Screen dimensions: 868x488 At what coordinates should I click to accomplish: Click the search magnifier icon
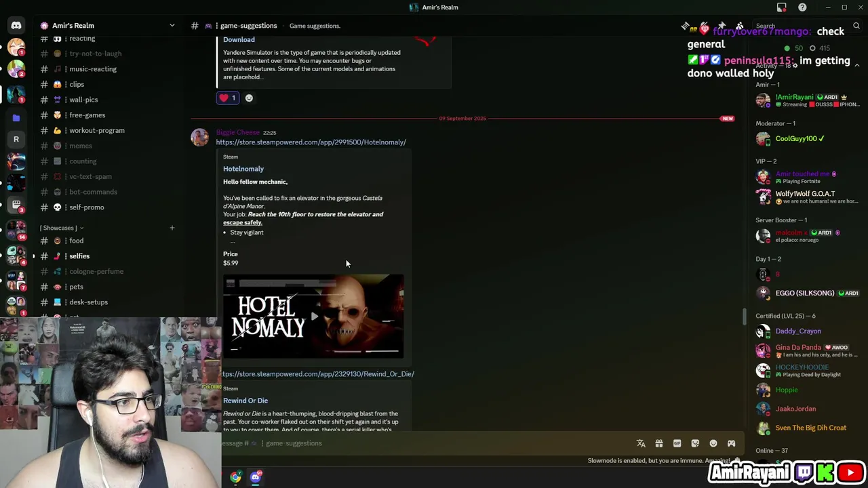[x=856, y=26]
